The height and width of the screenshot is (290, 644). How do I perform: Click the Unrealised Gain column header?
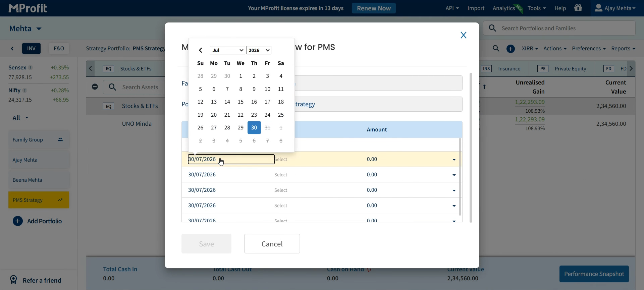530,87
